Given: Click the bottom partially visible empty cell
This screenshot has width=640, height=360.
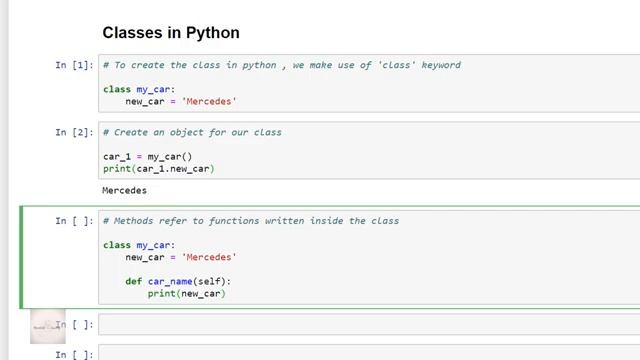Looking at the screenshot, I should pos(369,353).
